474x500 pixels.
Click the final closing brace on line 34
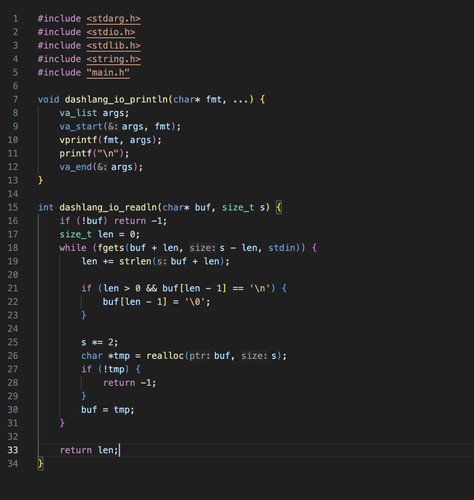pos(40,464)
